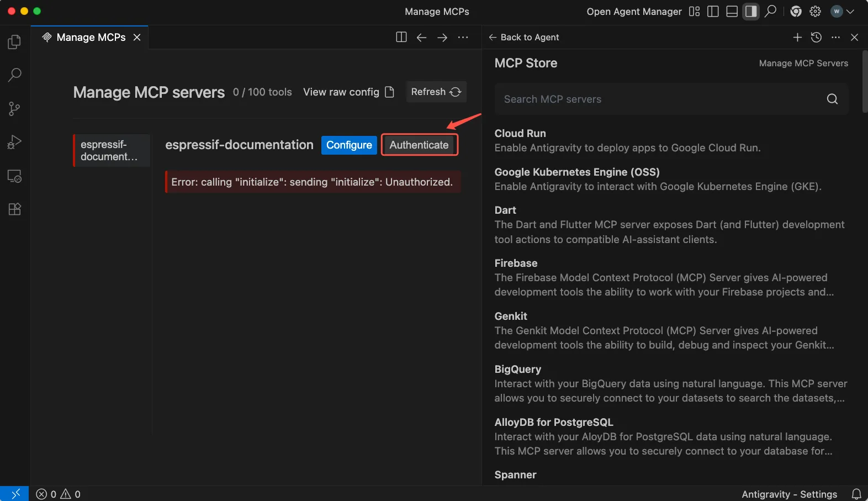
Task: Open editor more actions menu
Action: point(463,37)
